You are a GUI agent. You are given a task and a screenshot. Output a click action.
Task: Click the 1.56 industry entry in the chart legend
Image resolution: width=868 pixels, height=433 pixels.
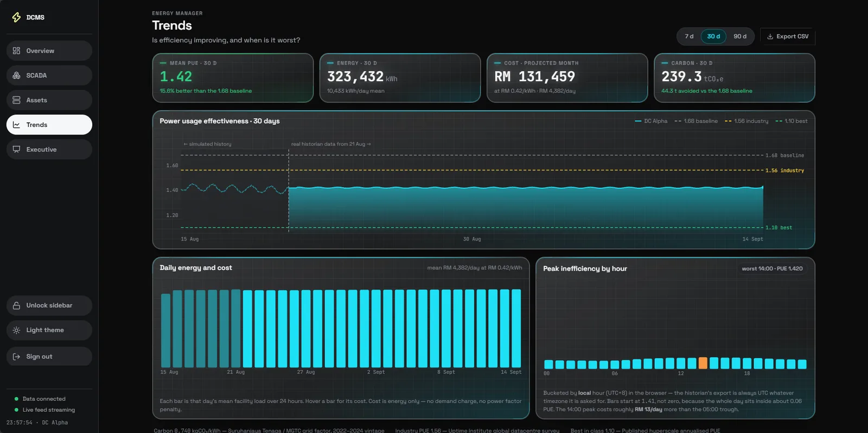(x=746, y=121)
